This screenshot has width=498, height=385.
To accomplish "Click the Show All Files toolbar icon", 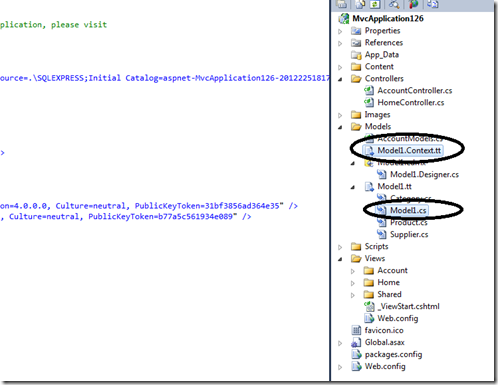I will pos(360,4).
